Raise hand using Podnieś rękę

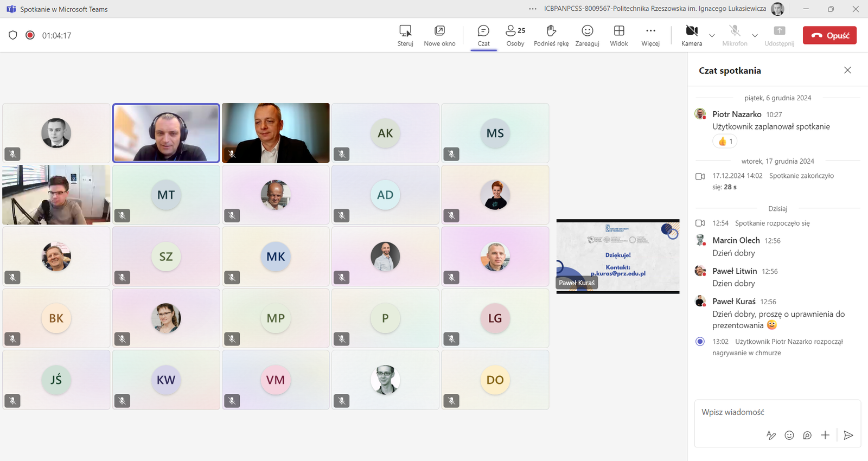pos(551,35)
